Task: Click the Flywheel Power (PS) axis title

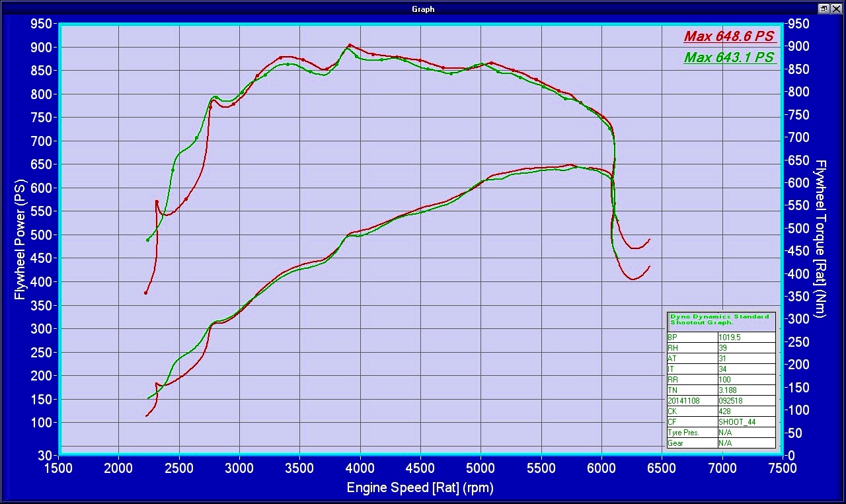Action: click(19, 239)
